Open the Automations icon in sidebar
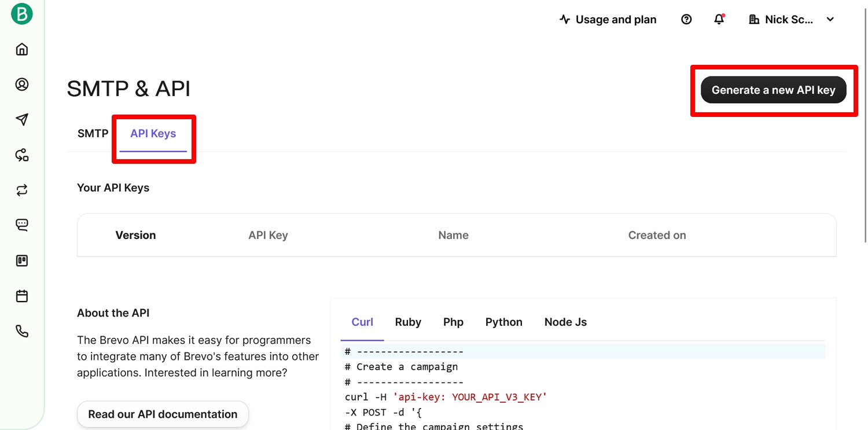The height and width of the screenshot is (430, 868). coord(22,155)
